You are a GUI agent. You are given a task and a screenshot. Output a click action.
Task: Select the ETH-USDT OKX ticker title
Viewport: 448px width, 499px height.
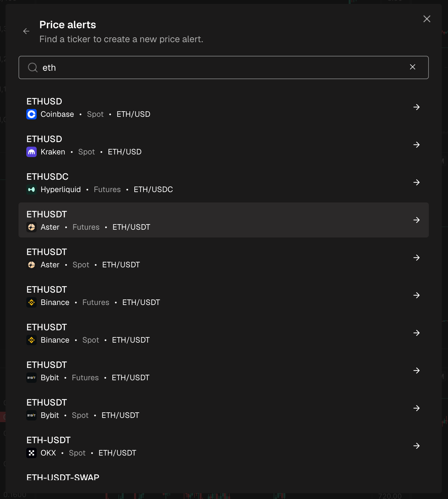48,440
